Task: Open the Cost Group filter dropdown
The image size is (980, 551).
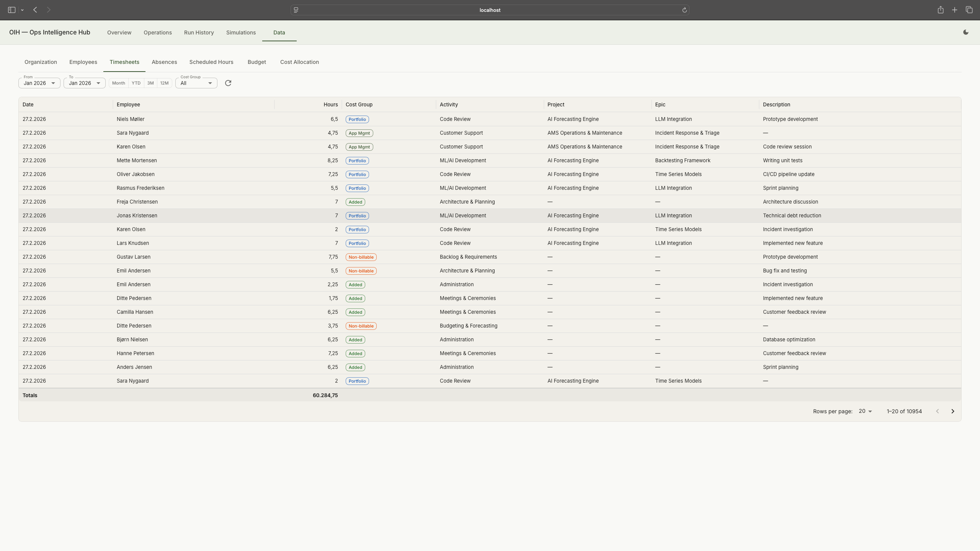Action: pyautogui.click(x=196, y=83)
